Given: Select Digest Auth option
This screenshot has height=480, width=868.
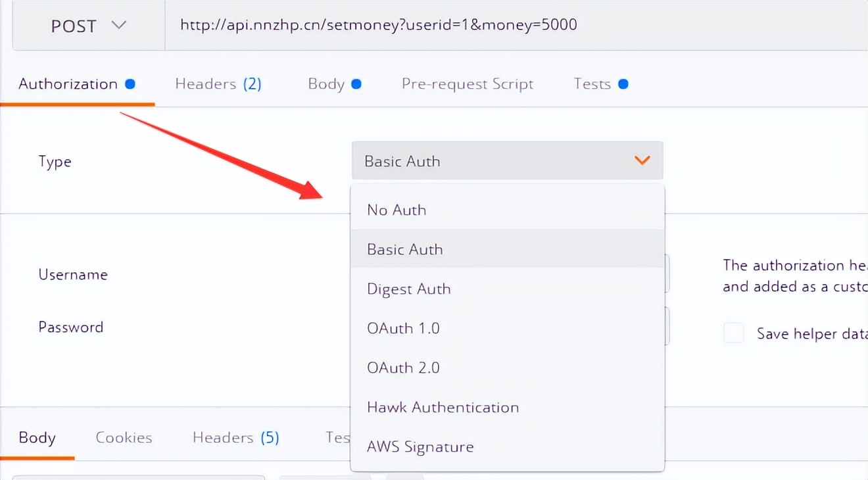Looking at the screenshot, I should pos(409,289).
